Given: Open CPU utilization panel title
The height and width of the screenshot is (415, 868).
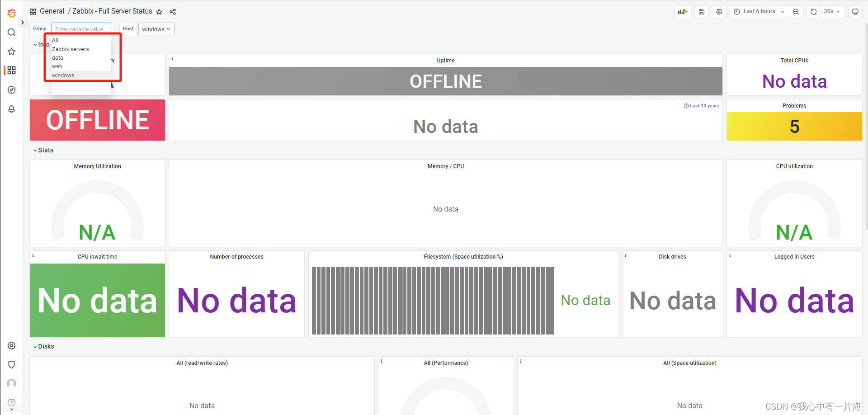Looking at the screenshot, I should click(x=794, y=166).
